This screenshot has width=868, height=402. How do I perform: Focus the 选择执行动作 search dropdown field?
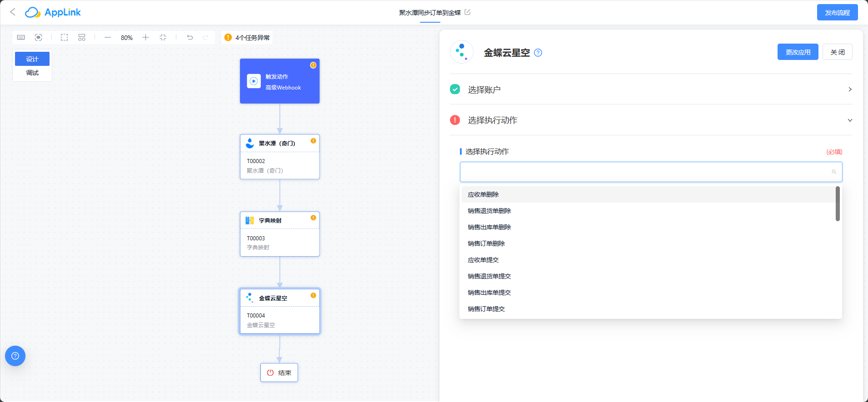point(651,172)
